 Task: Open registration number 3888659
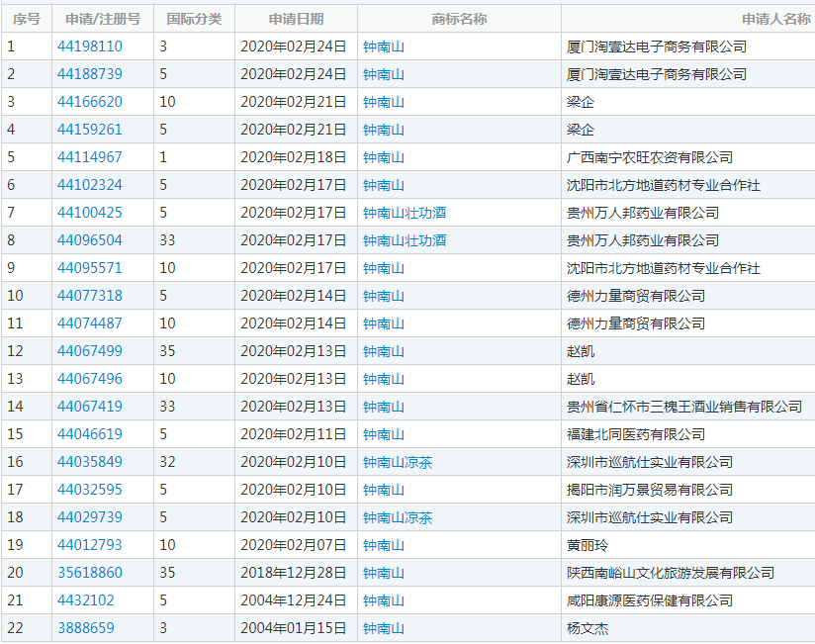86,628
